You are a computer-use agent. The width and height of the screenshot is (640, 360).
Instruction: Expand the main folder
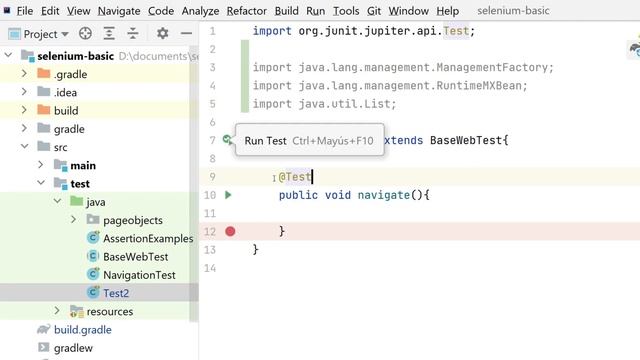click(40, 165)
